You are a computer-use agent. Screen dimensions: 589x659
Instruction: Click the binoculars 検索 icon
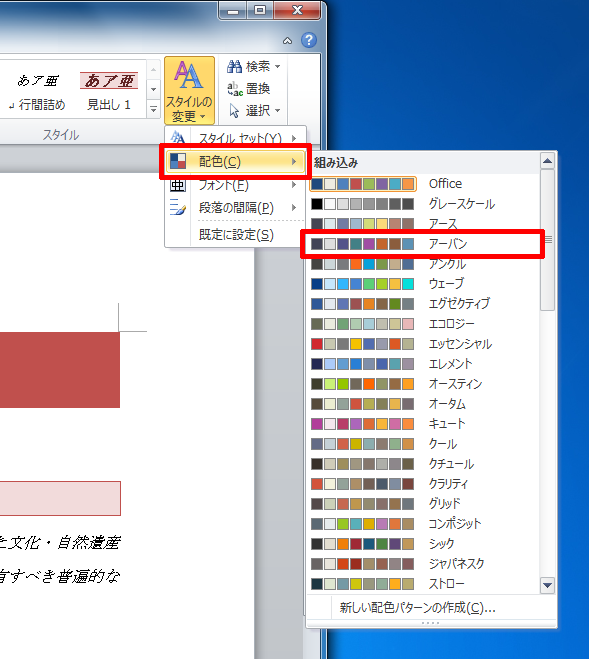(x=235, y=66)
